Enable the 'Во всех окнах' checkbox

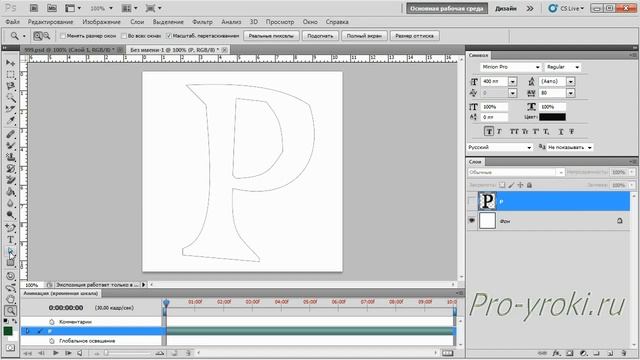coord(124,36)
